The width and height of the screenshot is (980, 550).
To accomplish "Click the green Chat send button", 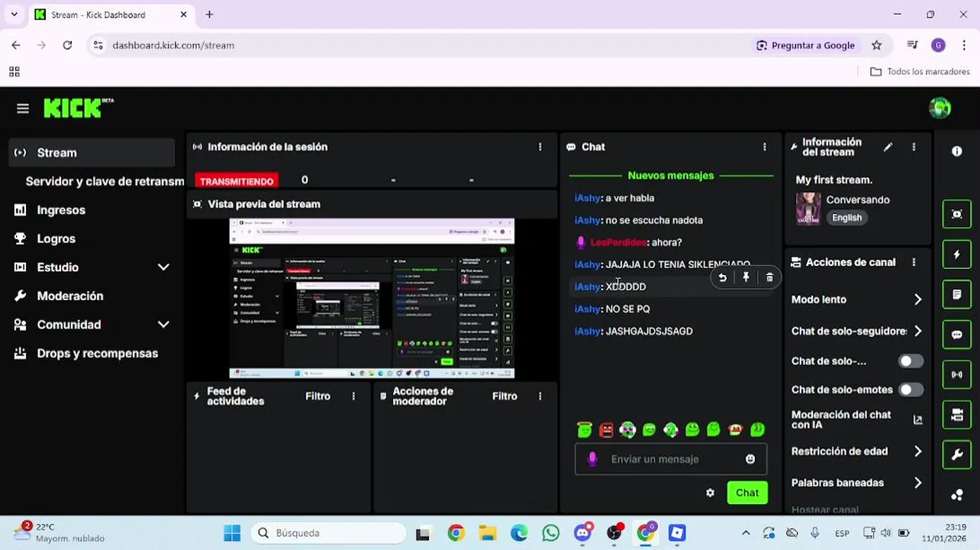I will tap(747, 493).
